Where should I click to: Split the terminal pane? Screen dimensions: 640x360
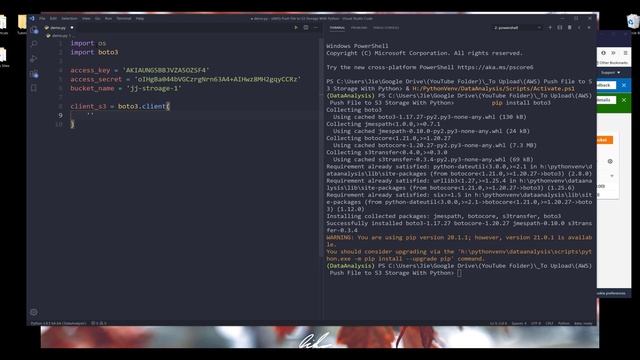pyautogui.click(x=560, y=28)
